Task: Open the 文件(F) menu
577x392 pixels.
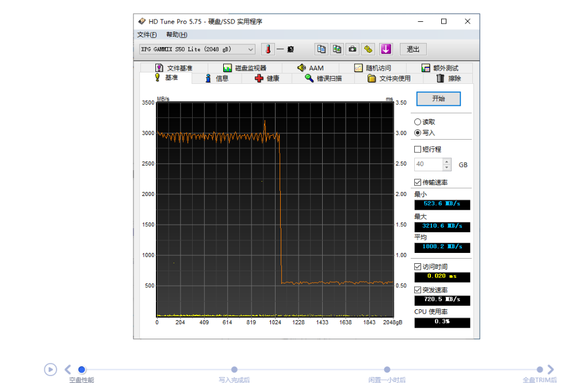Action: 147,34
